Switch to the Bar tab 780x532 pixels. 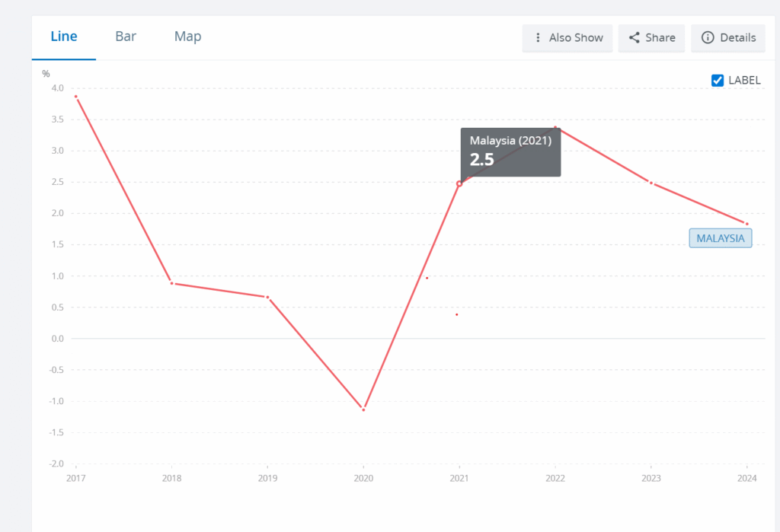coord(126,37)
